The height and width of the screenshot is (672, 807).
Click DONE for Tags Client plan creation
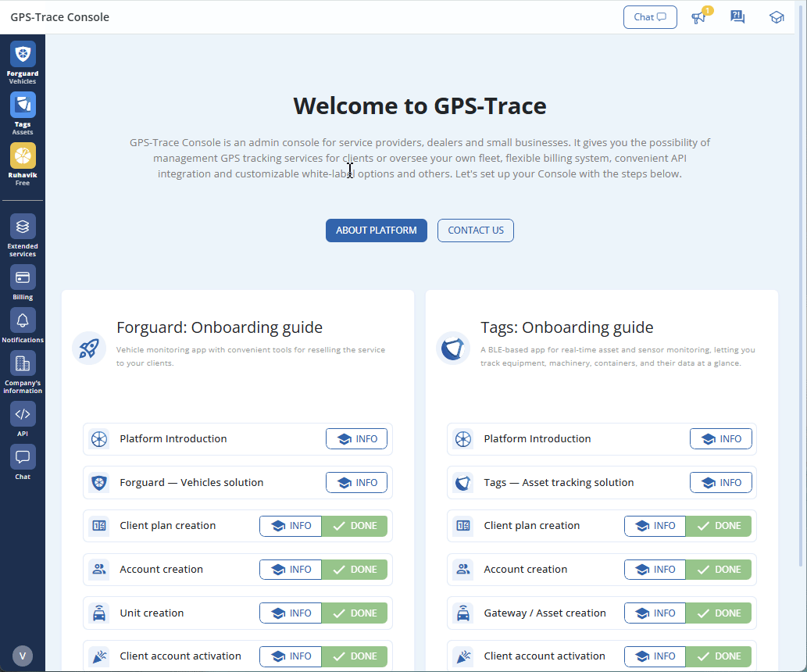click(719, 526)
